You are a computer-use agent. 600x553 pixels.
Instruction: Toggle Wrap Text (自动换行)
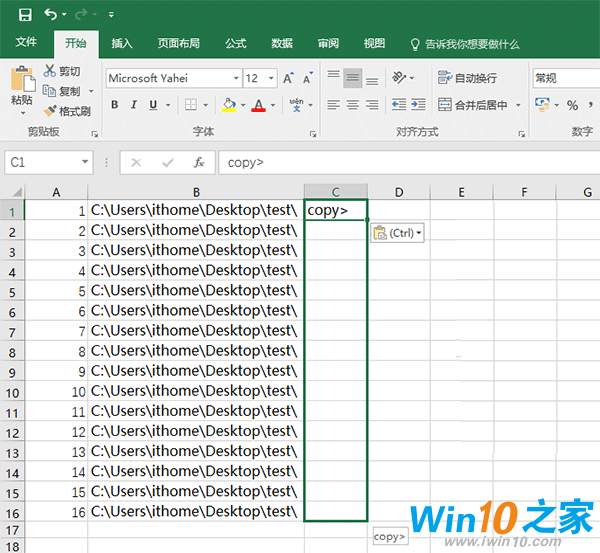(x=467, y=78)
